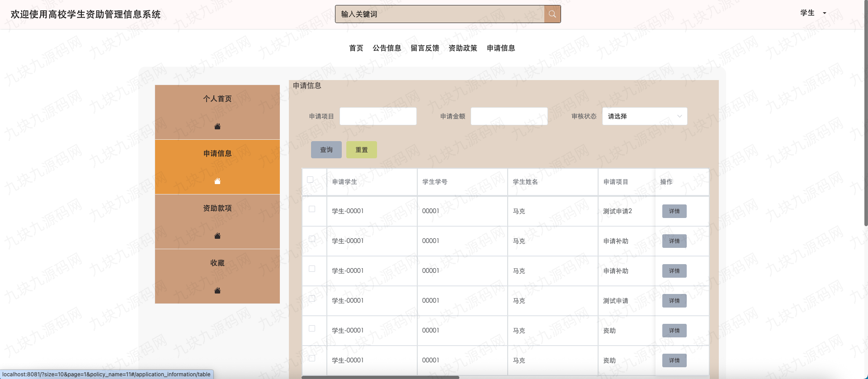Screen dimensions: 868x379
Task: Open 详情 for second 申请补助 row
Action: point(675,271)
